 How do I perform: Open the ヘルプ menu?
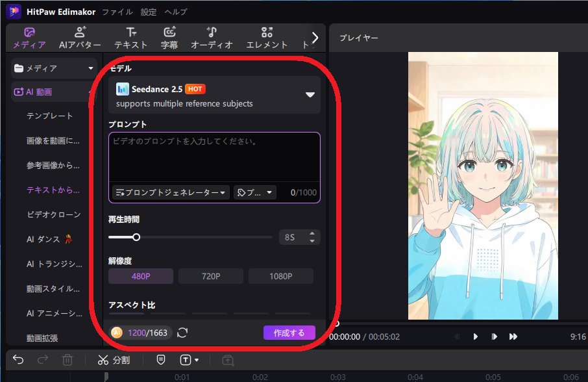[175, 12]
